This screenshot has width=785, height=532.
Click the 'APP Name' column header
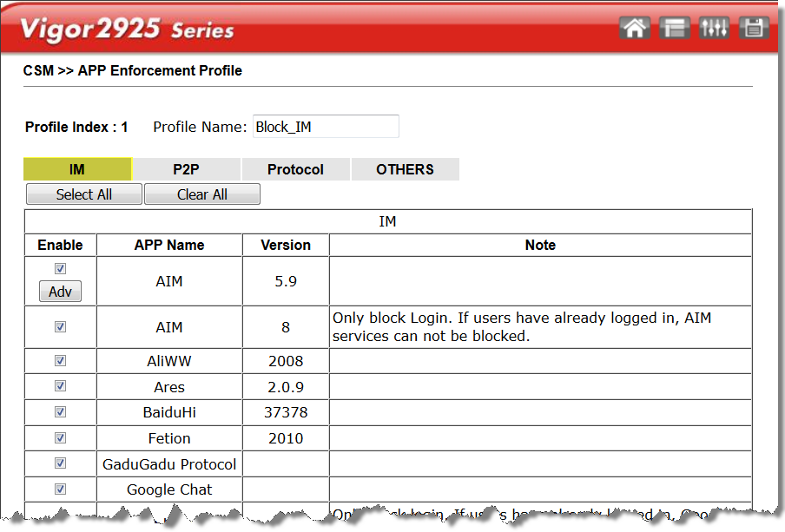[x=169, y=245]
